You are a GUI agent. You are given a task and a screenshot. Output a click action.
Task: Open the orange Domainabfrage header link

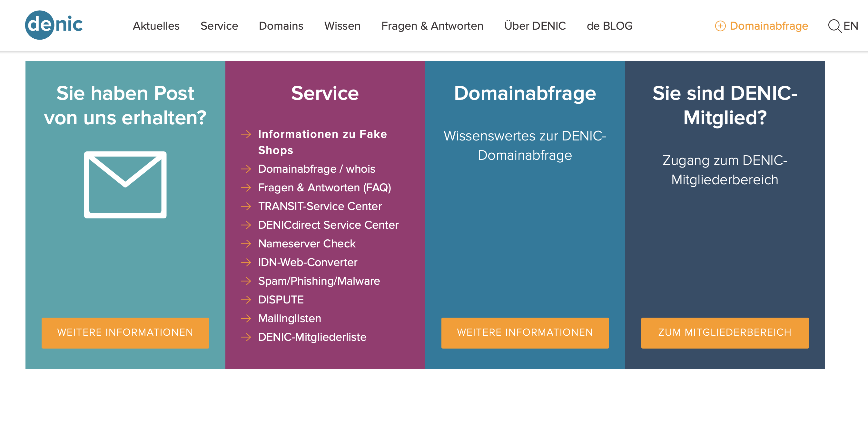coord(769,26)
